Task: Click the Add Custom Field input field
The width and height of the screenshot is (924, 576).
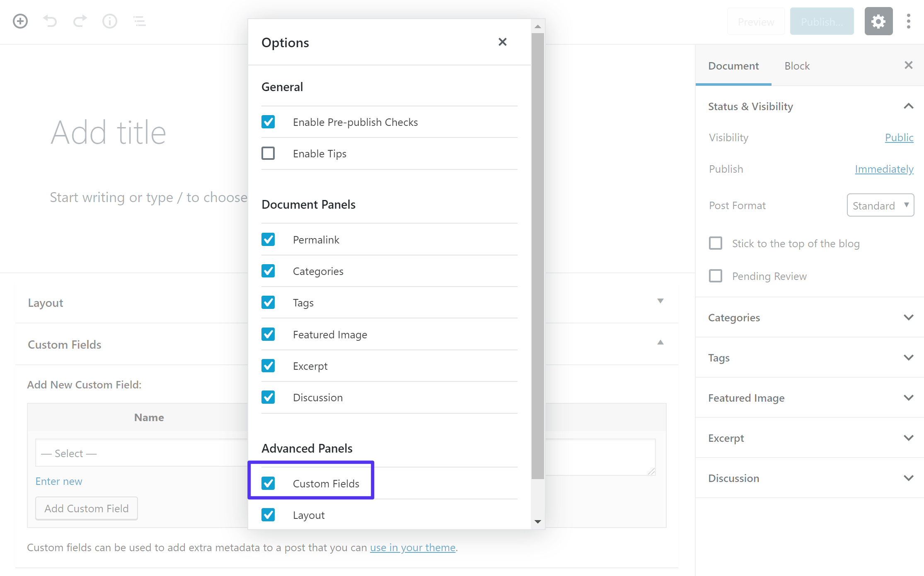Action: [86, 509]
